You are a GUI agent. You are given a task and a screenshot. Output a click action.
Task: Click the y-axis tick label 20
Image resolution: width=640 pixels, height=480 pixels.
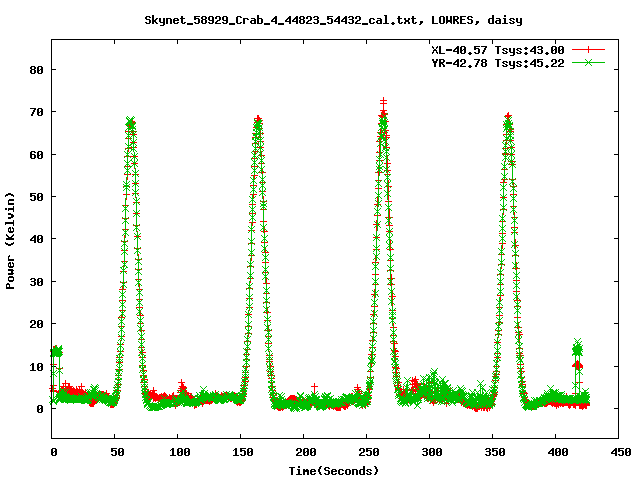point(36,324)
